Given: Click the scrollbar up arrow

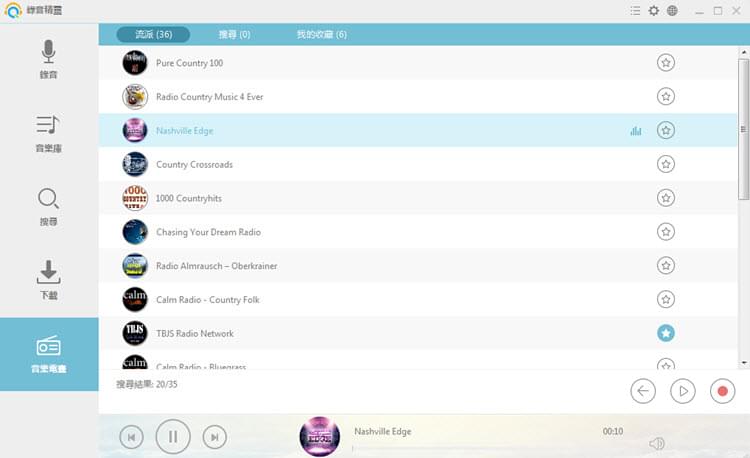Looking at the screenshot, I should point(744,52).
